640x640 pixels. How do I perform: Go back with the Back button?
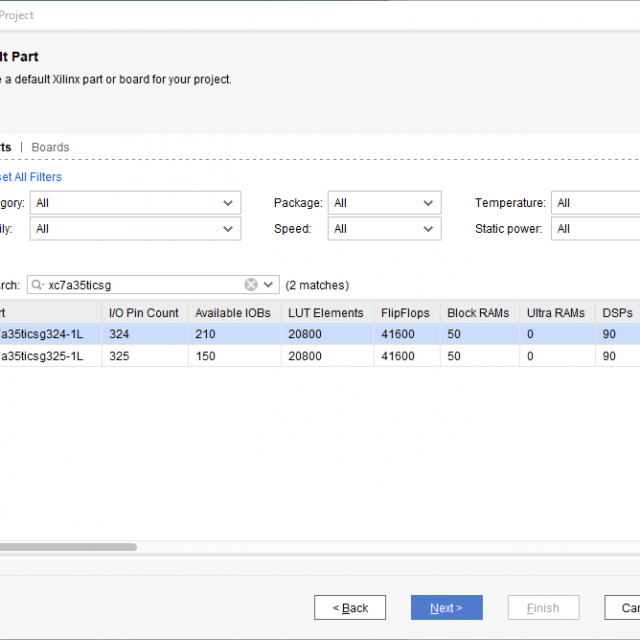click(349, 607)
